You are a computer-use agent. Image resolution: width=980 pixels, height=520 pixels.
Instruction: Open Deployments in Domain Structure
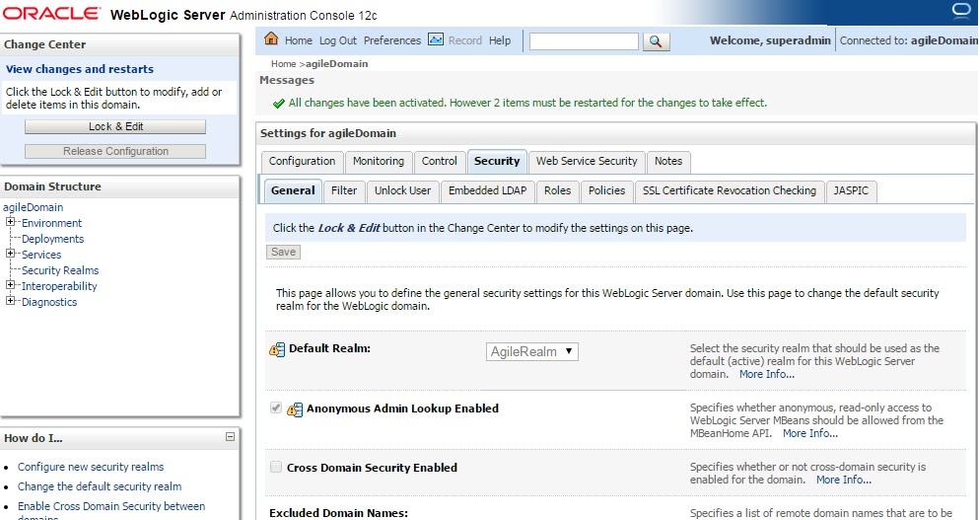coord(52,239)
